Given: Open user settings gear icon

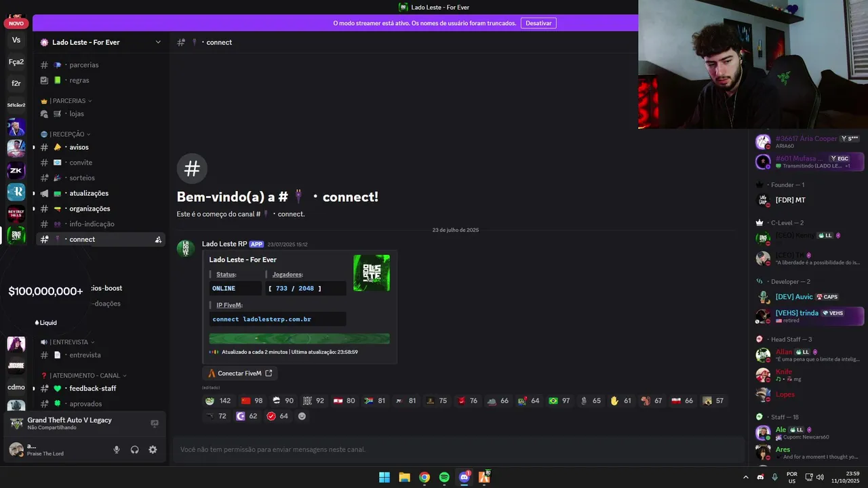Looking at the screenshot, I should [x=153, y=449].
